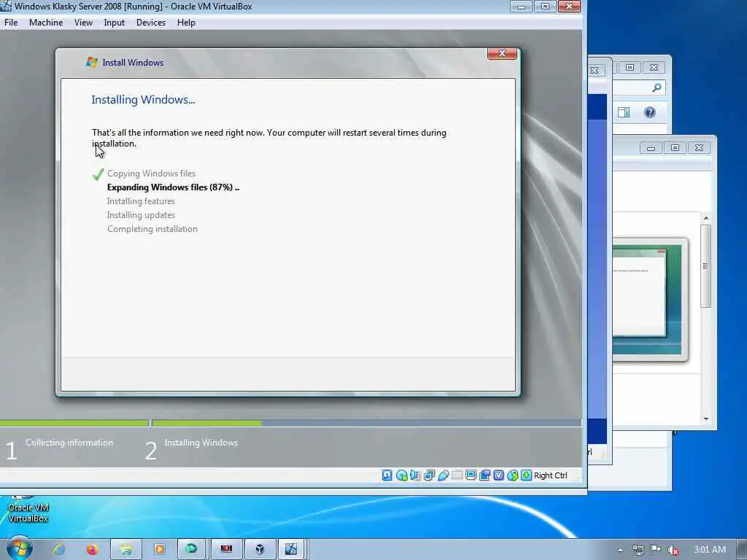This screenshot has height=560, width=747.
Task: Click the Show desktop button at taskbar edge
Action: point(742,550)
